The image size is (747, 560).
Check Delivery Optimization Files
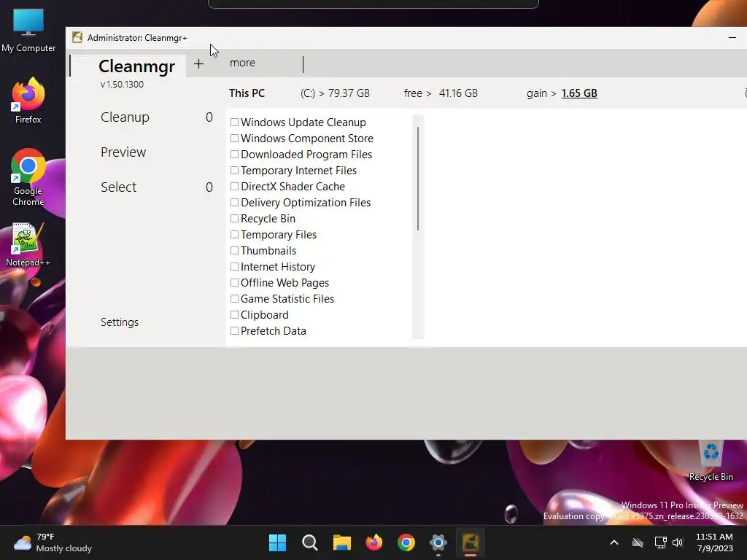(234, 203)
